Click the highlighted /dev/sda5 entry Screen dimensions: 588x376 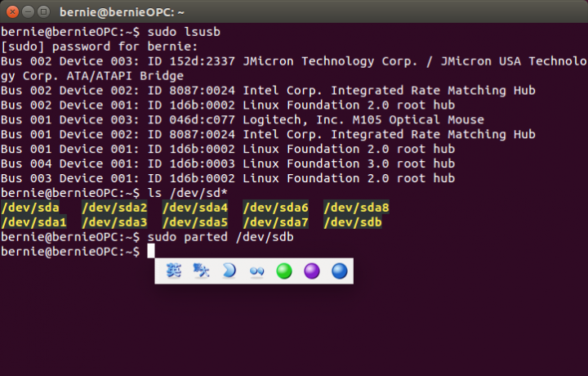(195, 222)
